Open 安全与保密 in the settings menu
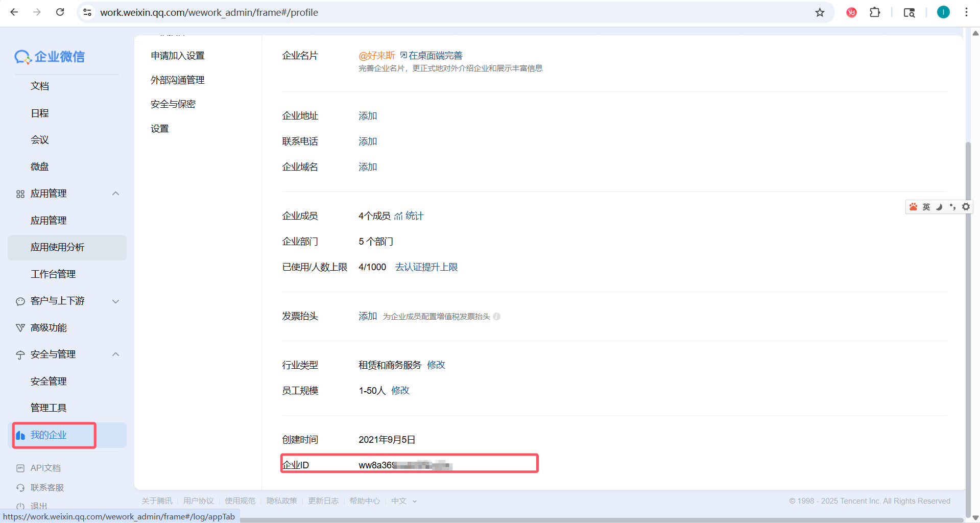 tap(173, 104)
